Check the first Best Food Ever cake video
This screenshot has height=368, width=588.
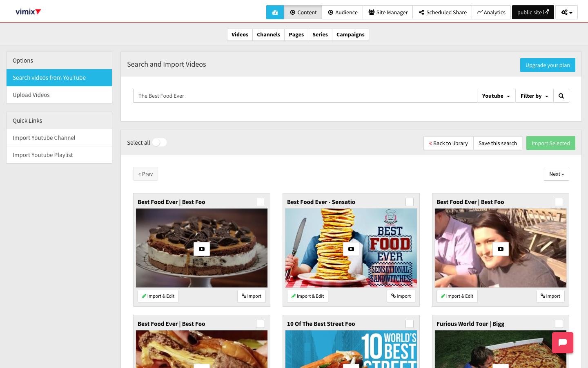[260, 202]
